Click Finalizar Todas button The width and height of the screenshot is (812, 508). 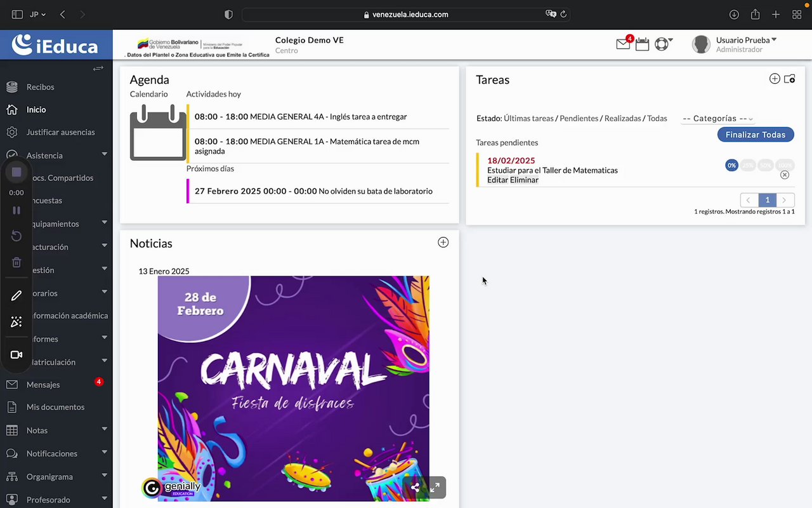pyautogui.click(x=756, y=135)
